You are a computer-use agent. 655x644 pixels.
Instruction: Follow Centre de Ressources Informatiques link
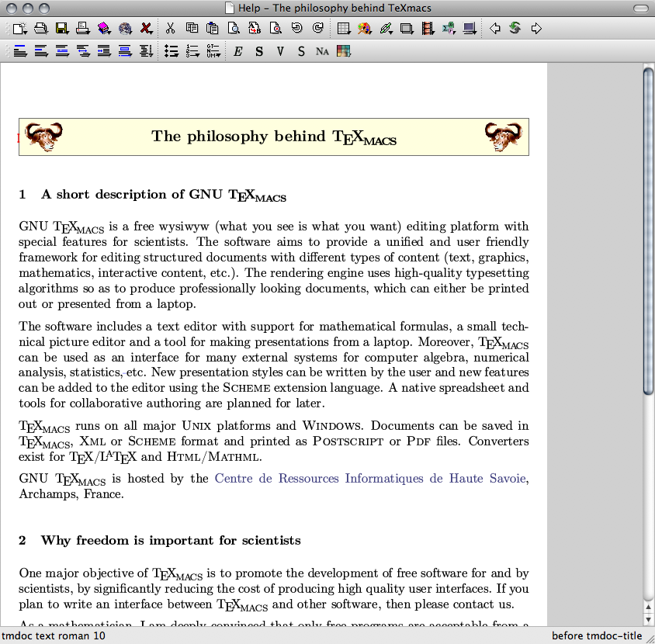370,478
